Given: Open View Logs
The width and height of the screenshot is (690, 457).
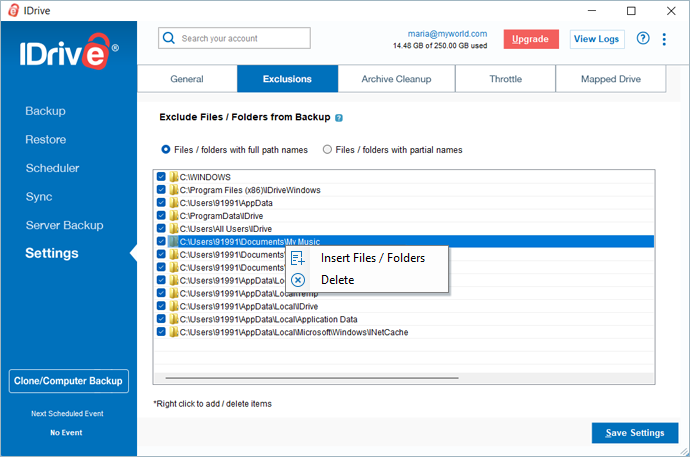Looking at the screenshot, I should click(x=597, y=39).
